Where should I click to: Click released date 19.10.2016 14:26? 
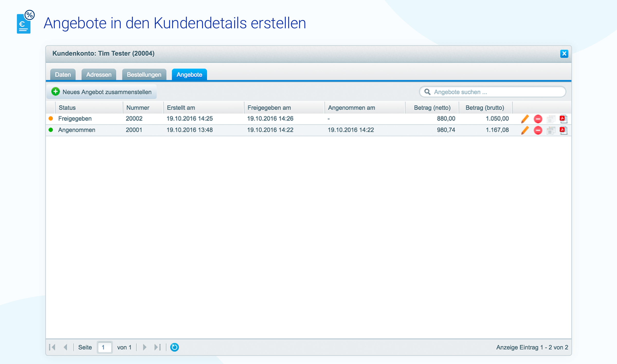(x=270, y=119)
